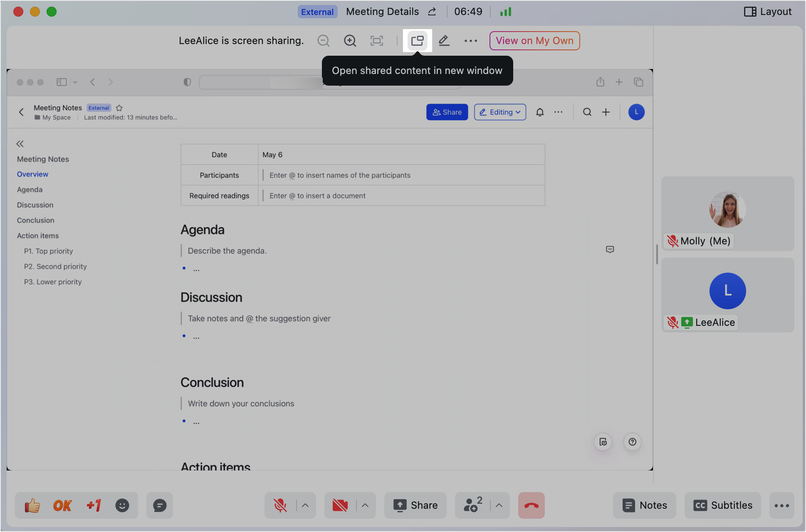Open the chat bubble icon
This screenshot has width=806, height=532.
pyautogui.click(x=160, y=505)
